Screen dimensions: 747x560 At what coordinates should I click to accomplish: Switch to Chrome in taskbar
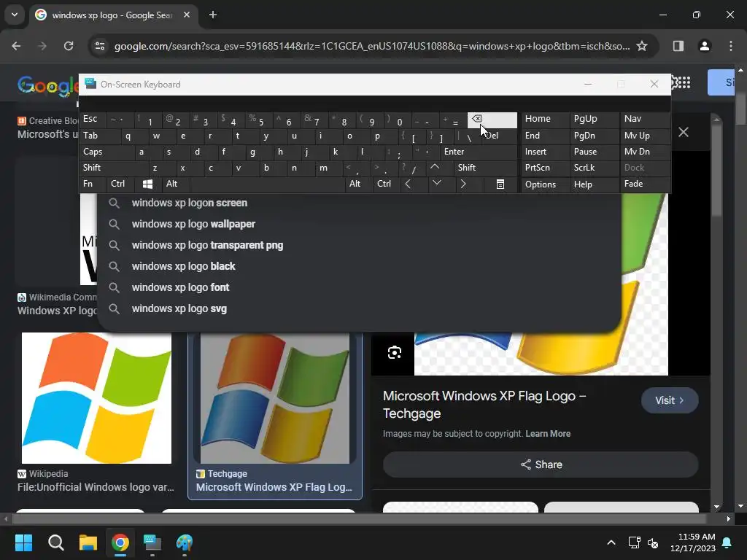120,542
